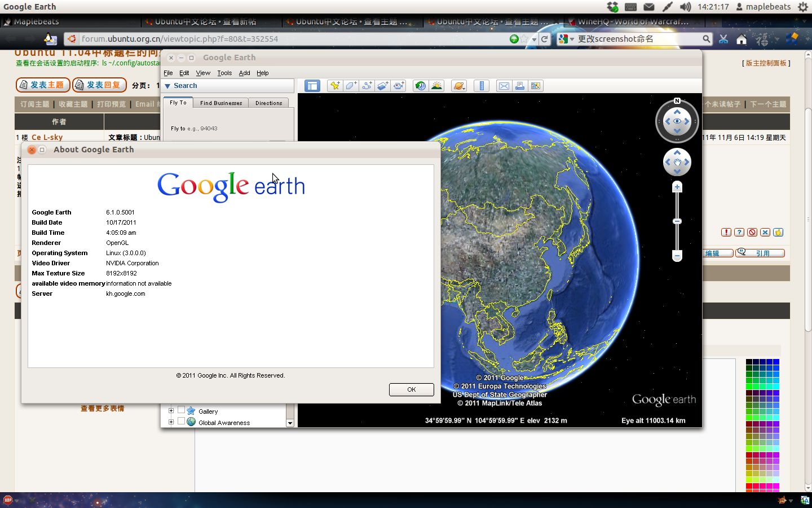Switch to the Fly To tab
The width and height of the screenshot is (812, 508).
pos(178,103)
